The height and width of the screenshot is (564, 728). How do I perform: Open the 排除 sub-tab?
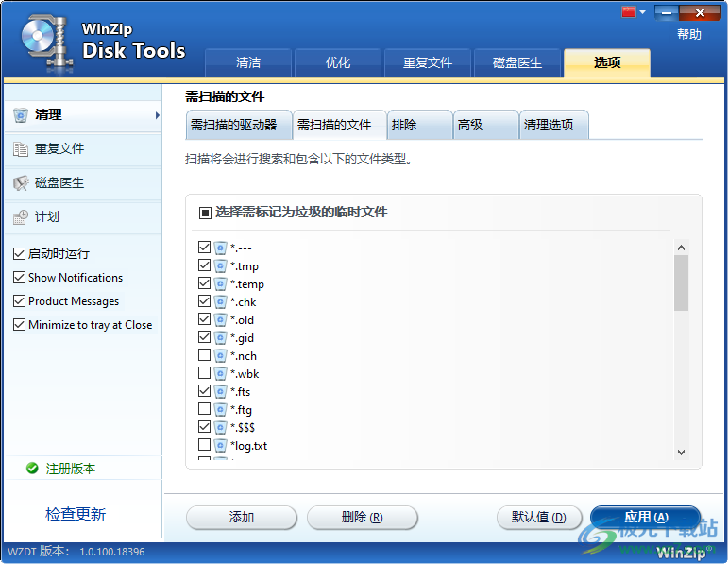(x=420, y=125)
